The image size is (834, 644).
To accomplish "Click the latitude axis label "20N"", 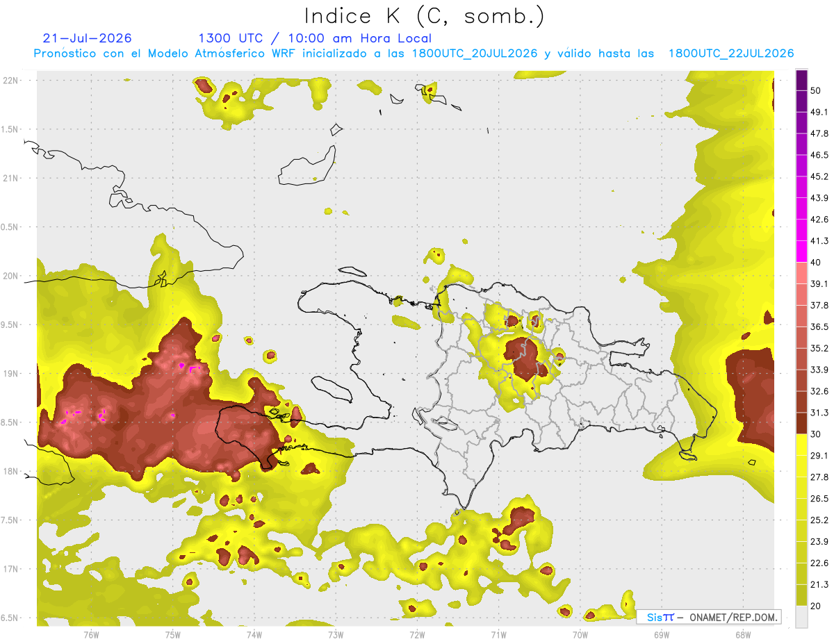I will point(11,276).
